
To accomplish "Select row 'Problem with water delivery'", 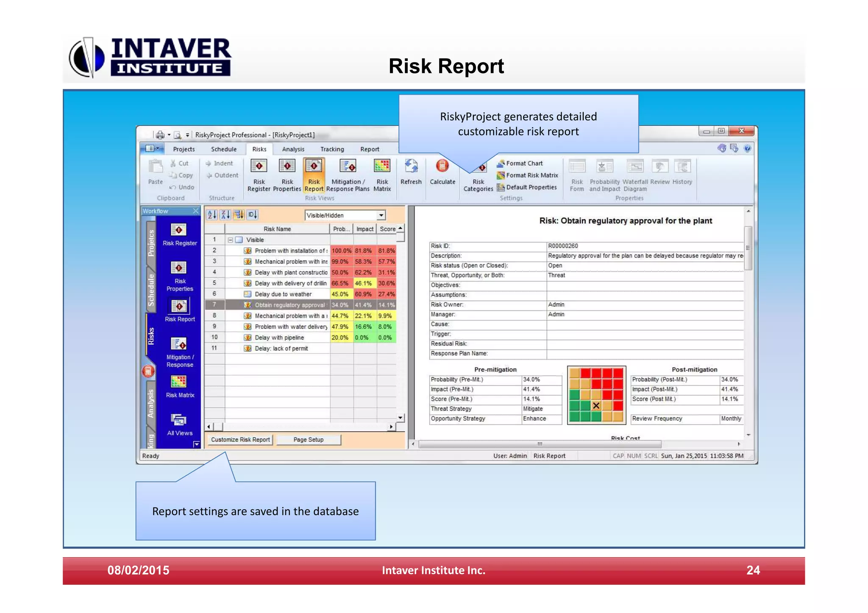I will pyautogui.click(x=300, y=327).
